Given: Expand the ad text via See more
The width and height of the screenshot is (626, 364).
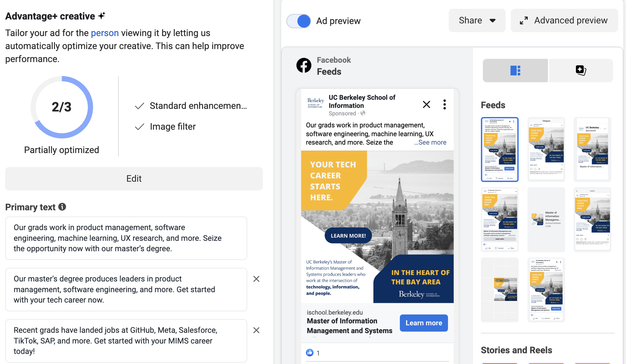Looking at the screenshot, I should click(x=432, y=142).
